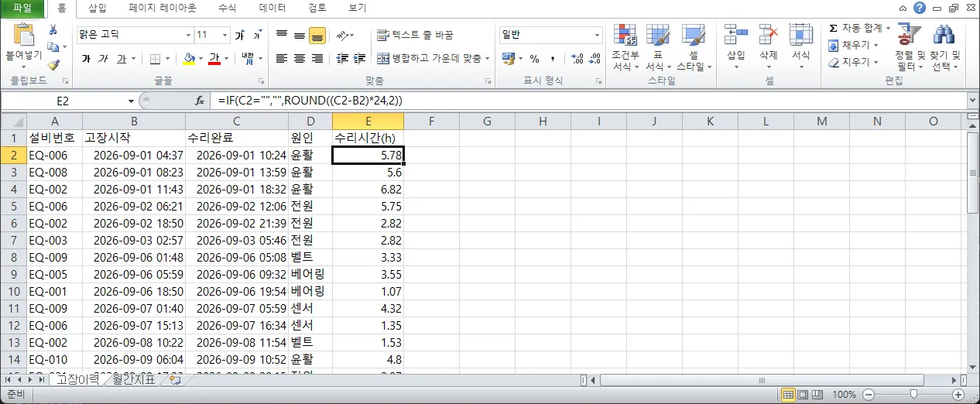Viewport: 980px width, 404px height.
Task: Switch to 페이지 레이아웃 tab
Action: (163, 9)
